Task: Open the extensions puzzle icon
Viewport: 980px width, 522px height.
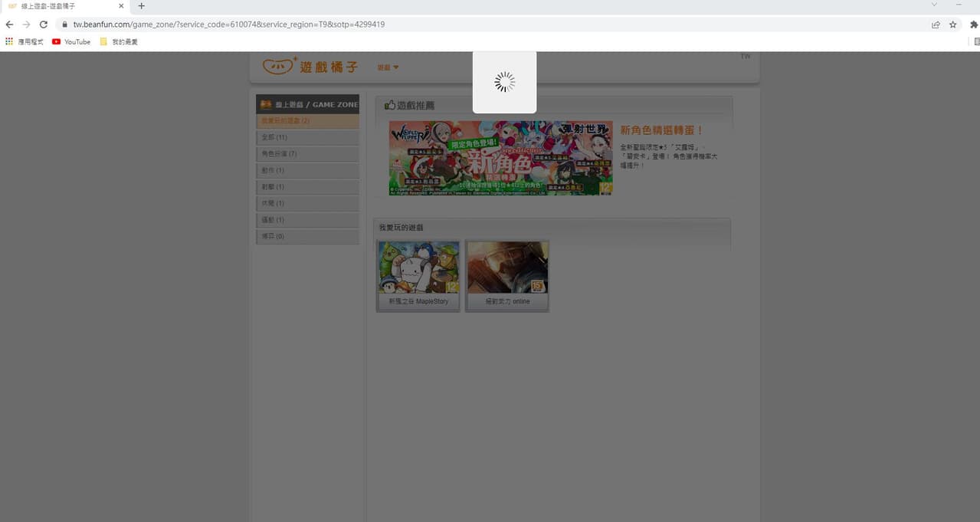Action: [x=974, y=25]
